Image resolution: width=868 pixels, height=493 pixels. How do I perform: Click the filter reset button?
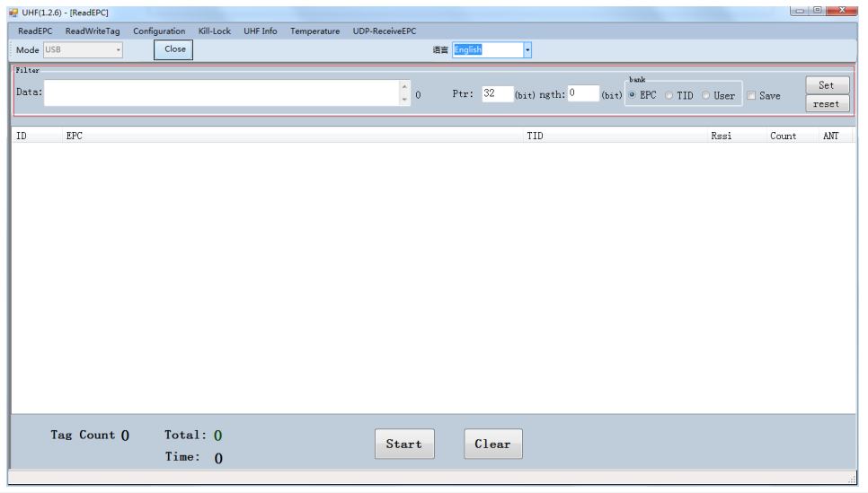pyautogui.click(x=827, y=104)
